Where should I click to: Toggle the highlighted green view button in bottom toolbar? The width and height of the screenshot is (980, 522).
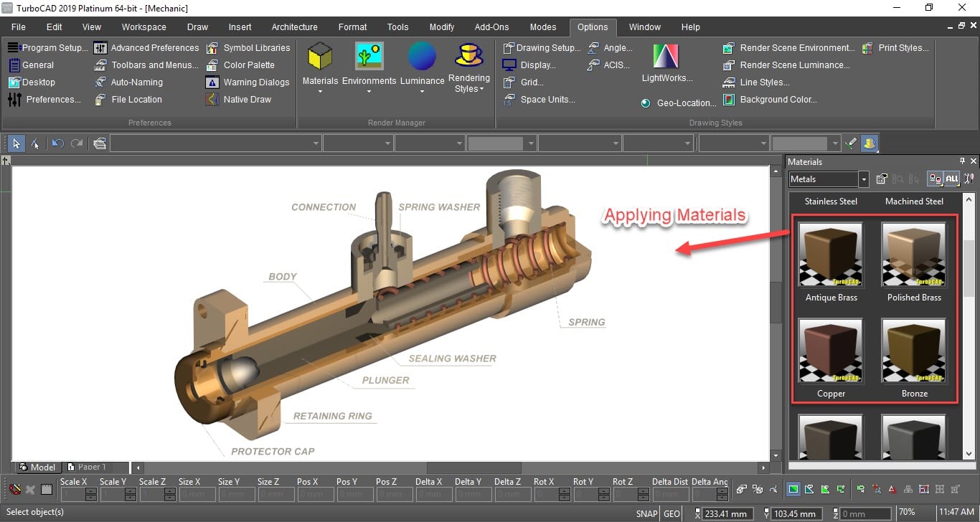point(793,490)
